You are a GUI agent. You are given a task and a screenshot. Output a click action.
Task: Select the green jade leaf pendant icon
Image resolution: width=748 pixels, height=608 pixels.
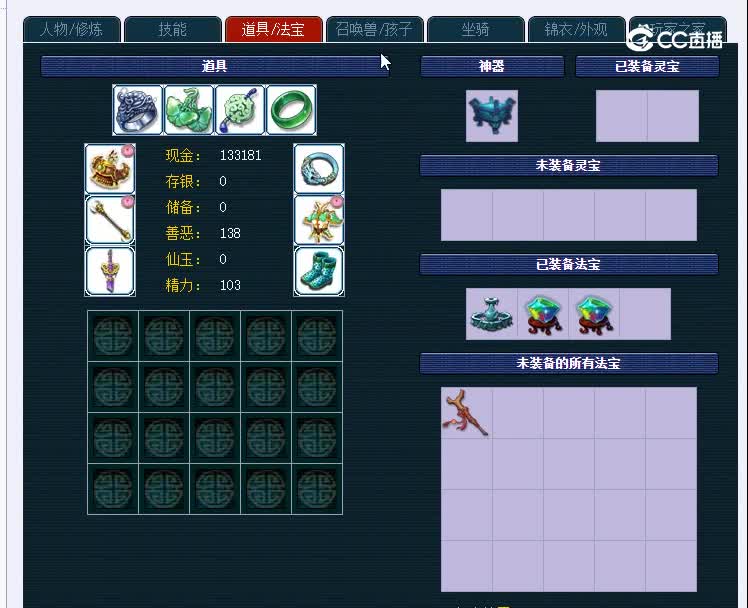189,110
